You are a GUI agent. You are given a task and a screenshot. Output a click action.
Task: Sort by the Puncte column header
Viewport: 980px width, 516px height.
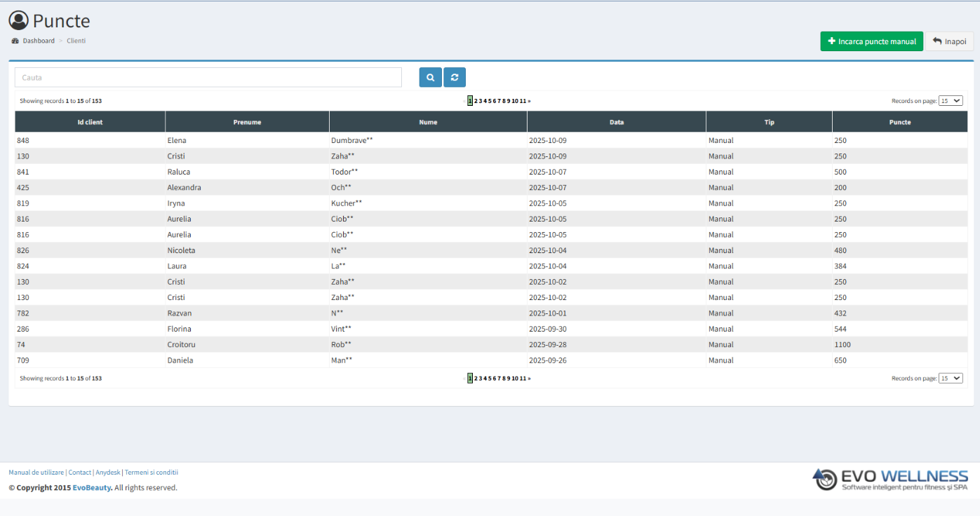coord(899,122)
